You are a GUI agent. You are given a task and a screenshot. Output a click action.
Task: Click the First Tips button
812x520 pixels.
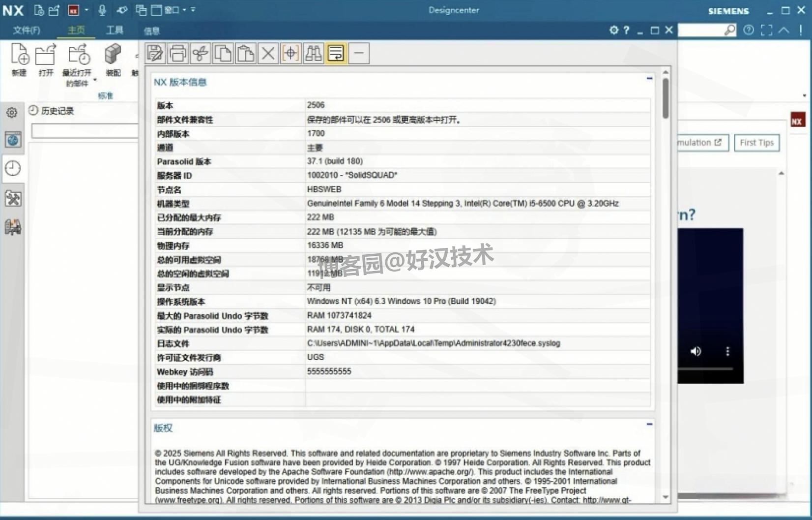pos(756,143)
